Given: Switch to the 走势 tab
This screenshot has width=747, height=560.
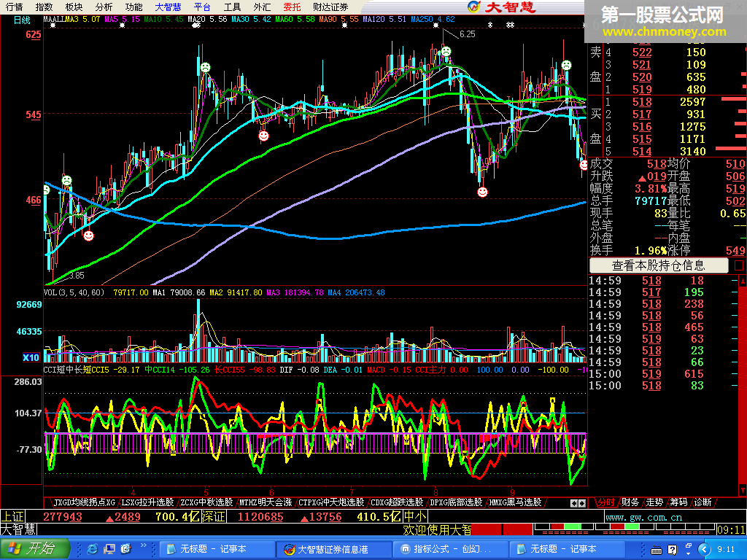Looking at the screenshot, I should 654,502.
